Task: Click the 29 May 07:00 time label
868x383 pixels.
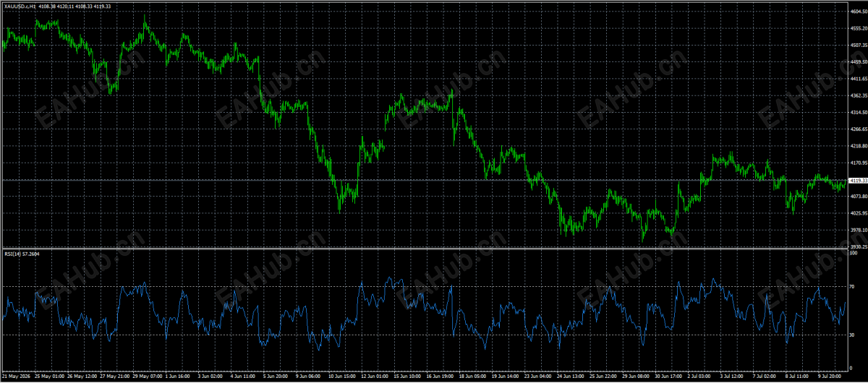Action: 148,376
